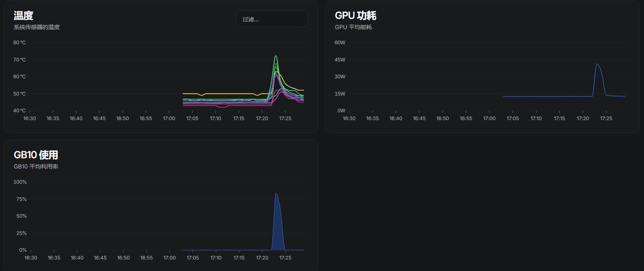This screenshot has width=644, height=271.
Task: Select the 温度 card title
Action: (x=23, y=16)
